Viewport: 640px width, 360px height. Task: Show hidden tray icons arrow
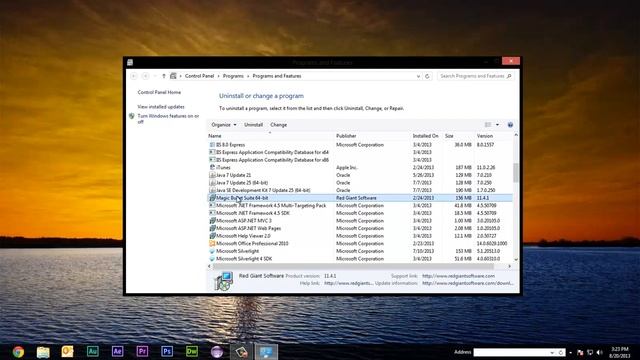[571, 352]
